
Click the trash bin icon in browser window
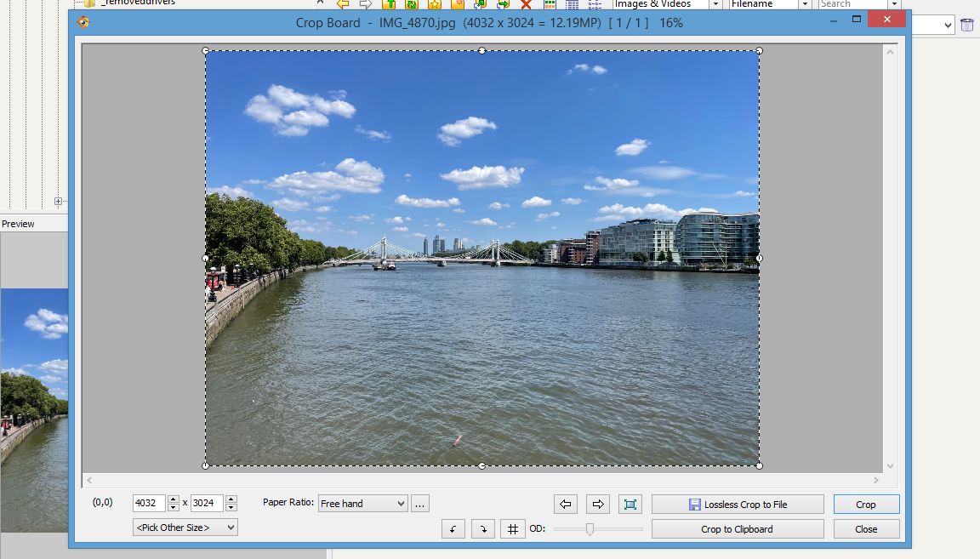click(967, 25)
